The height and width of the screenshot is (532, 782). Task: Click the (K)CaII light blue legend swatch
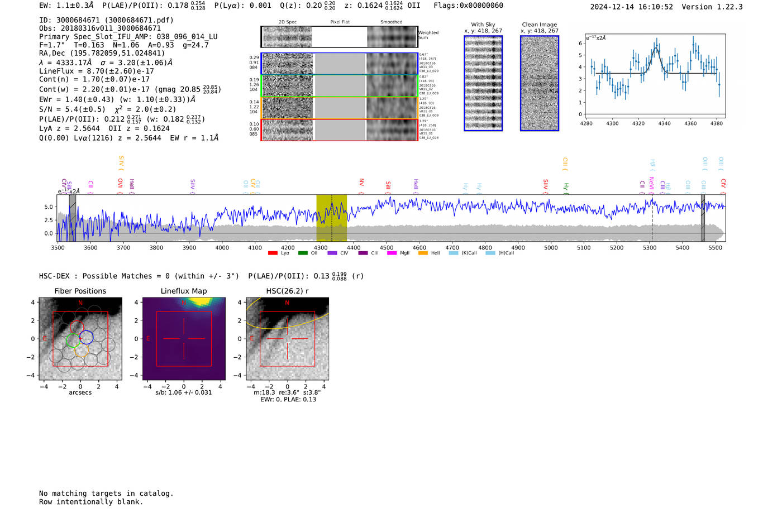coord(454,253)
